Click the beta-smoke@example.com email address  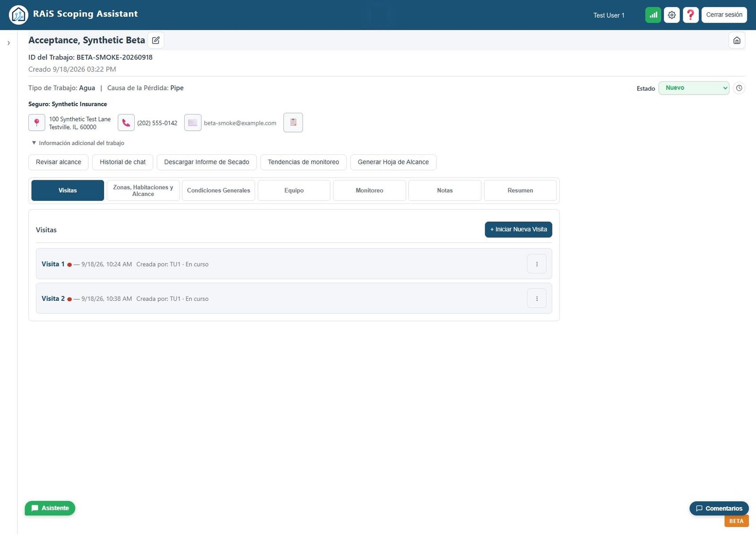point(240,123)
